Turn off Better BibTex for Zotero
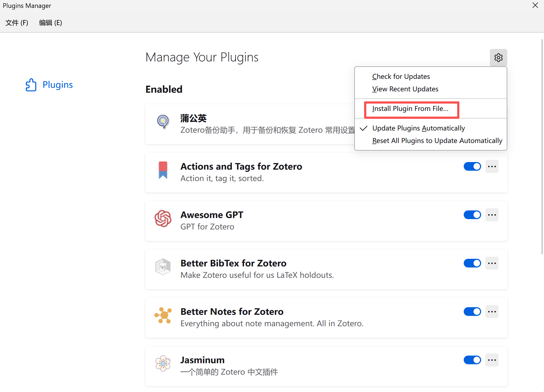Image resolution: width=544 pixels, height=392 pixels. 472,263
